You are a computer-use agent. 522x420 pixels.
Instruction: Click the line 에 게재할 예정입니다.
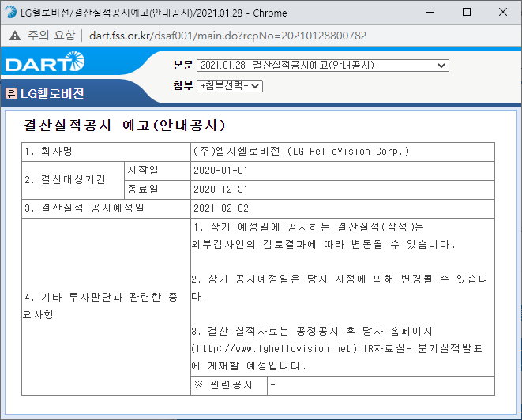point(249,366)
